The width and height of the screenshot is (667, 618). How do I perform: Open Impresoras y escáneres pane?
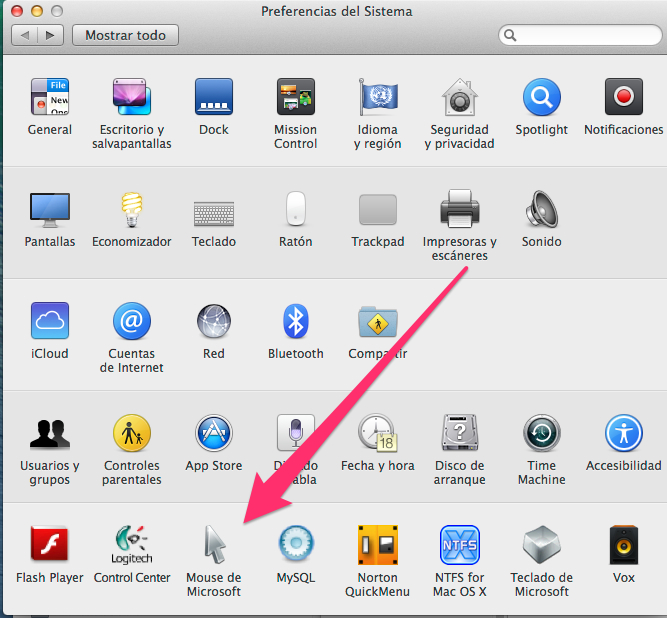click(459, 209)
